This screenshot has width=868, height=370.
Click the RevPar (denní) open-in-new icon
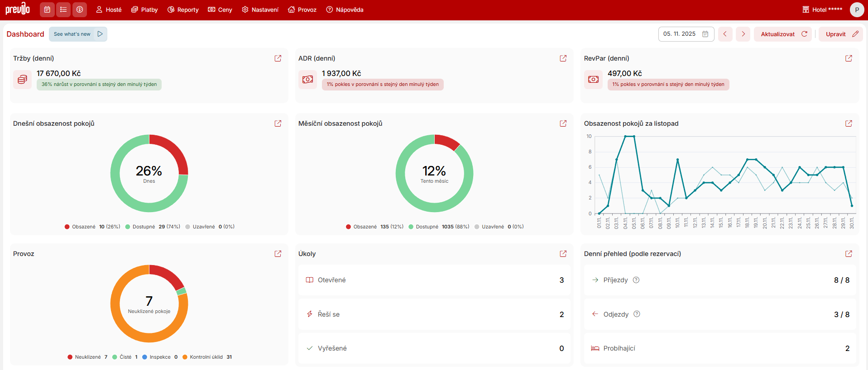pos(849,58)
